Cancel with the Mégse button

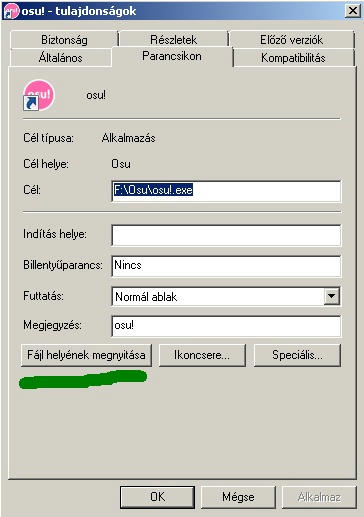pyautogui.click(x=238, y=497)
